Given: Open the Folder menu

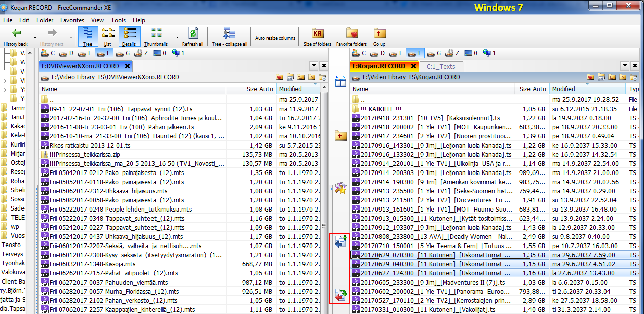Looking at the screenshot, I should pos(45,20).
